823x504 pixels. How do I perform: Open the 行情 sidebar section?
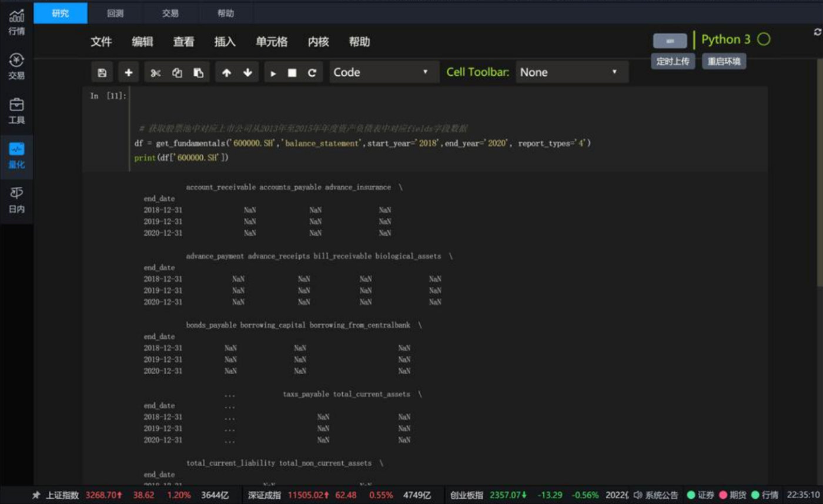click(x=16, y=22)
